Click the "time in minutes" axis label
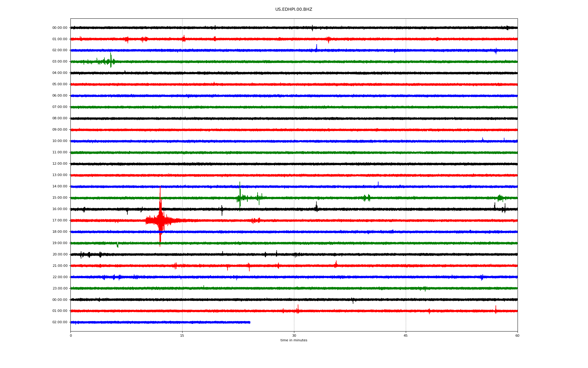Viewport: 588px width, 368px height. click(293, 340)
